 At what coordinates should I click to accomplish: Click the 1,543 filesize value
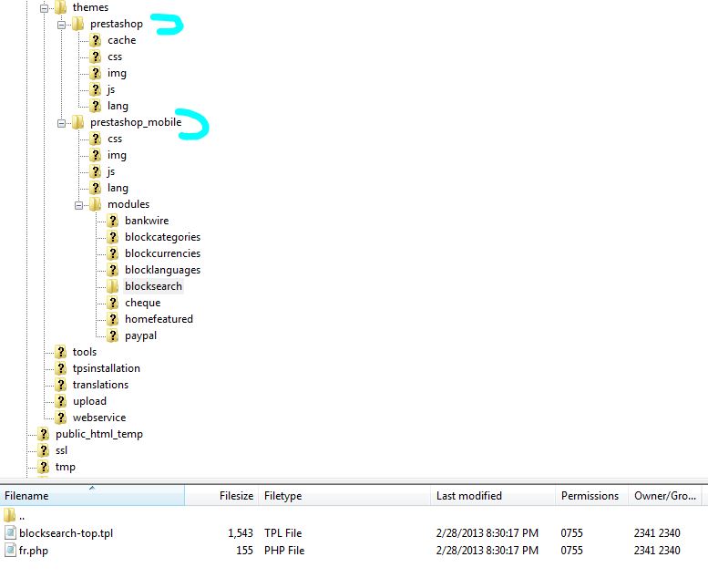click(x=241, y=533)
